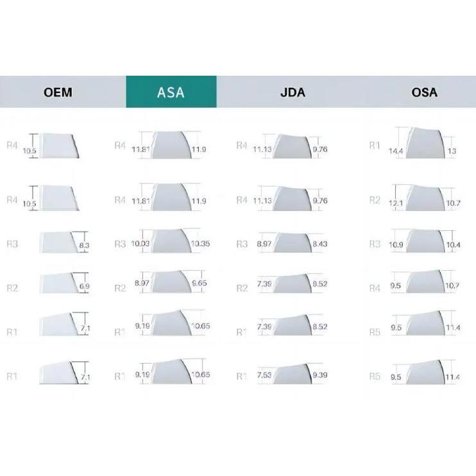
Task: Click the 8.3 dimension on OEM R3
Action: click(x=83, y=245)
